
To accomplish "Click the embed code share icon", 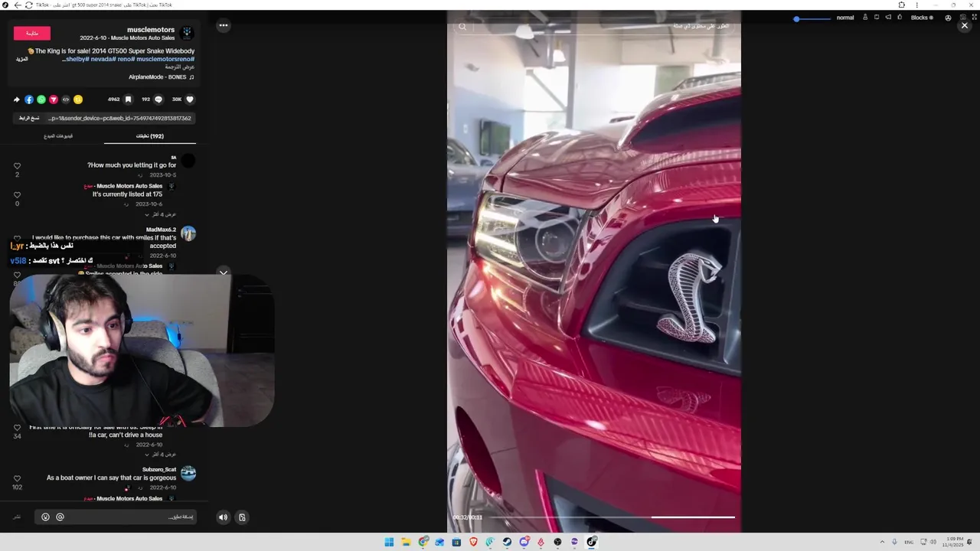I will coord(66,99).
